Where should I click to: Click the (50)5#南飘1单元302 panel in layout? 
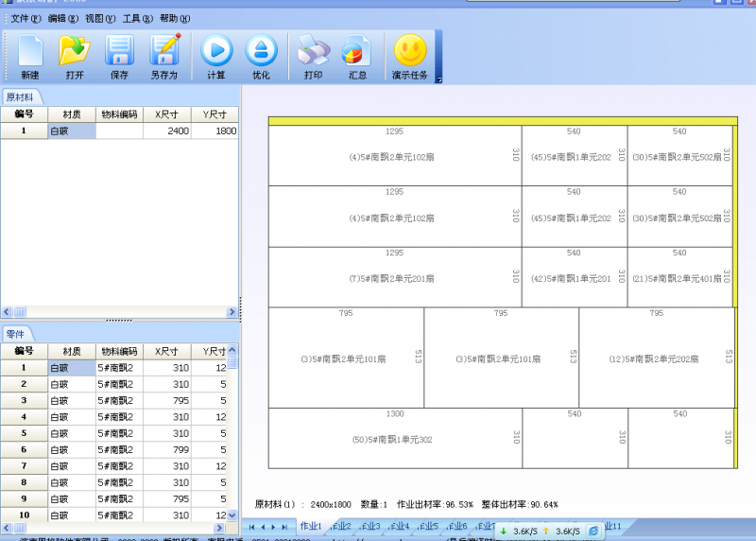[x=395, y=438]
